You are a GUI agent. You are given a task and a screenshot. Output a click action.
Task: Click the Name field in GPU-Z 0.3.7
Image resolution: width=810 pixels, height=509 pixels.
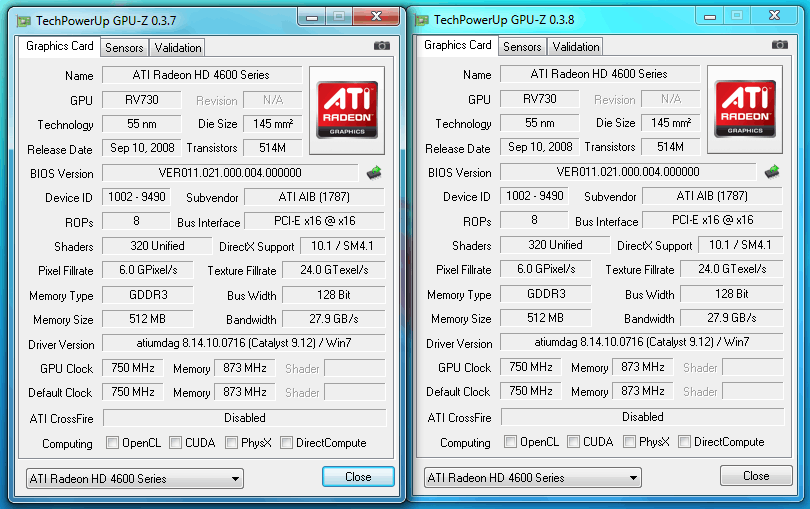pyautogui.click(x=201, y=75)
